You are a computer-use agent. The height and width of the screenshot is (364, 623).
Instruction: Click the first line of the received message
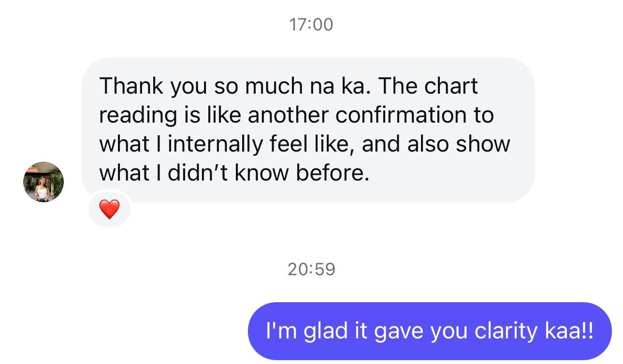tap(289, 85)
